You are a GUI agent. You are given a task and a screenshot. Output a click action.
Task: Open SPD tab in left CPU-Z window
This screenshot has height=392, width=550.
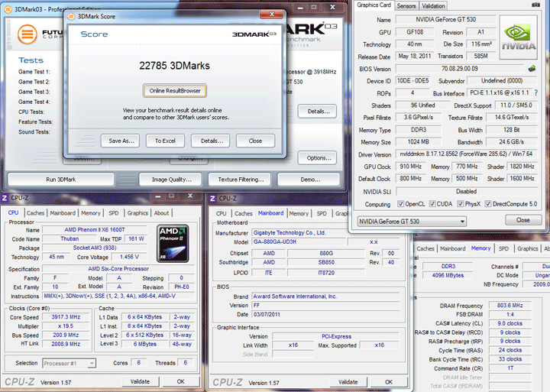114,213
